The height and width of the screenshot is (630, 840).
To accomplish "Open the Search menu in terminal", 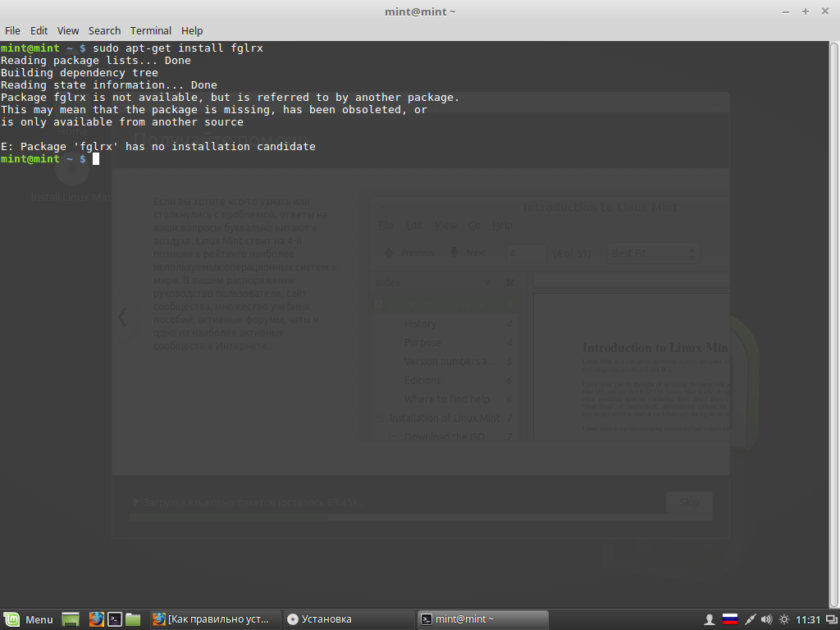I will click(104, 30).
